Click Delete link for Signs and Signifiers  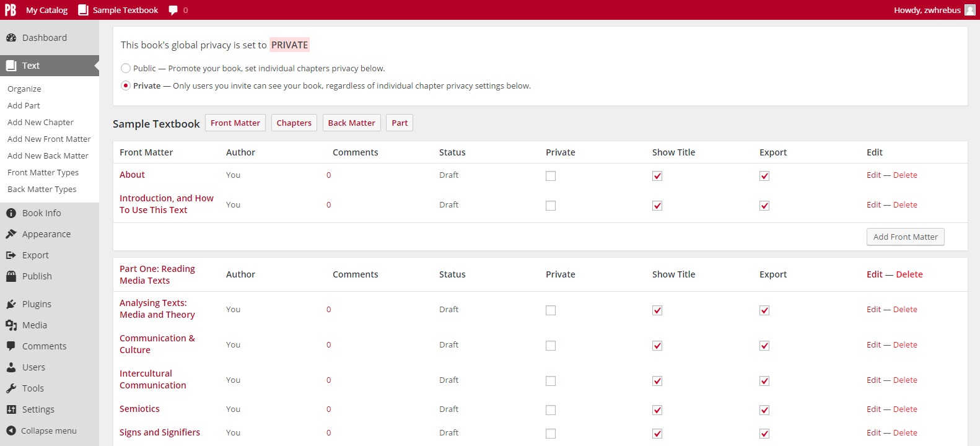coord(905,433)
